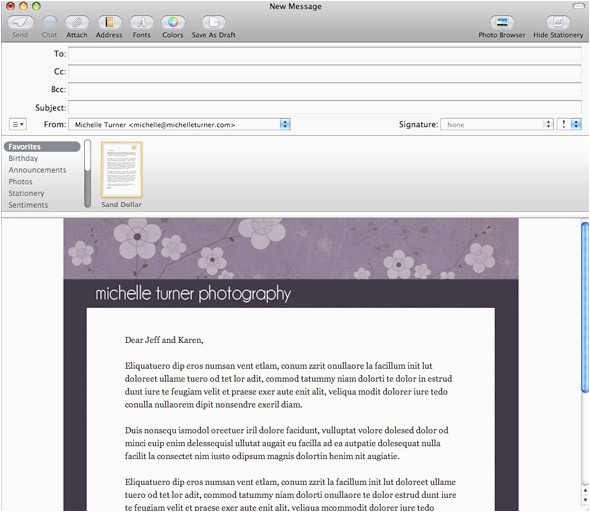The height and width of the screenshot is (512, 590).
Task: Open the message priority dropdown
Action: pyautogui.click(x=570, y=125)
